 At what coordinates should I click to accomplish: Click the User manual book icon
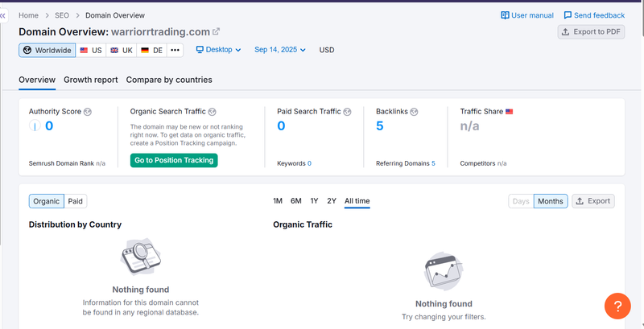tap(505, 15)
